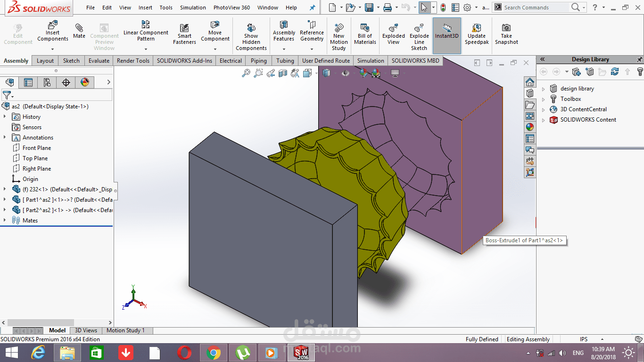Open the Simulation menu
644x362 pixels.
pos(193,8)
